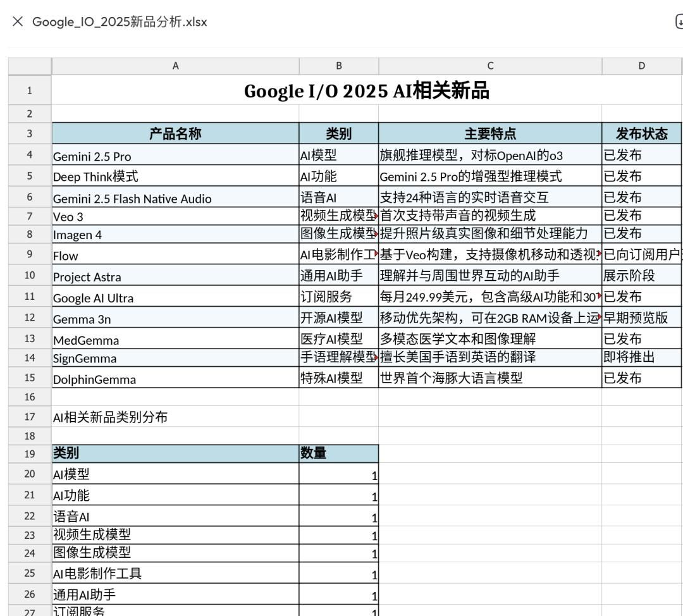
Task: Click the 'Gemma 3n' cell
Action: click(175, 317)
